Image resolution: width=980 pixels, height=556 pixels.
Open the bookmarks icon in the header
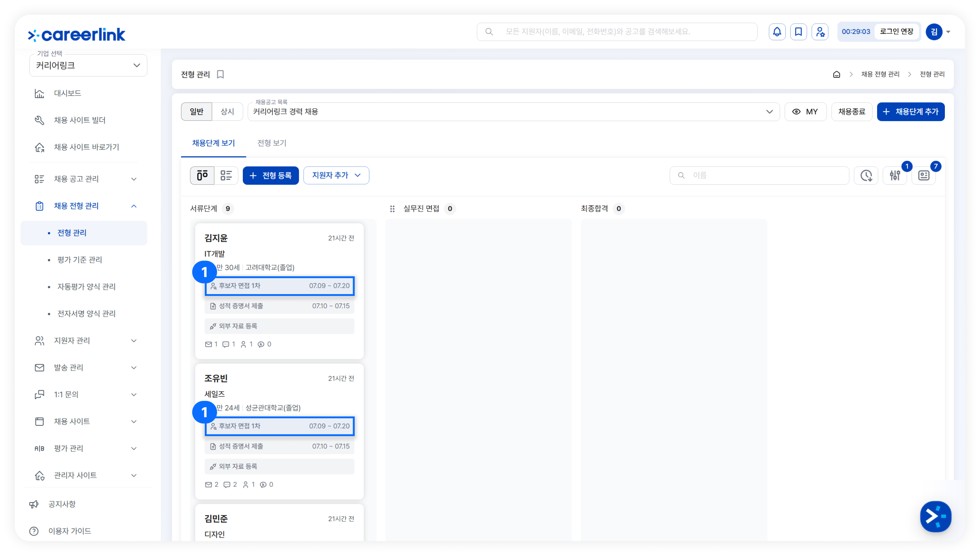[798, 32]
